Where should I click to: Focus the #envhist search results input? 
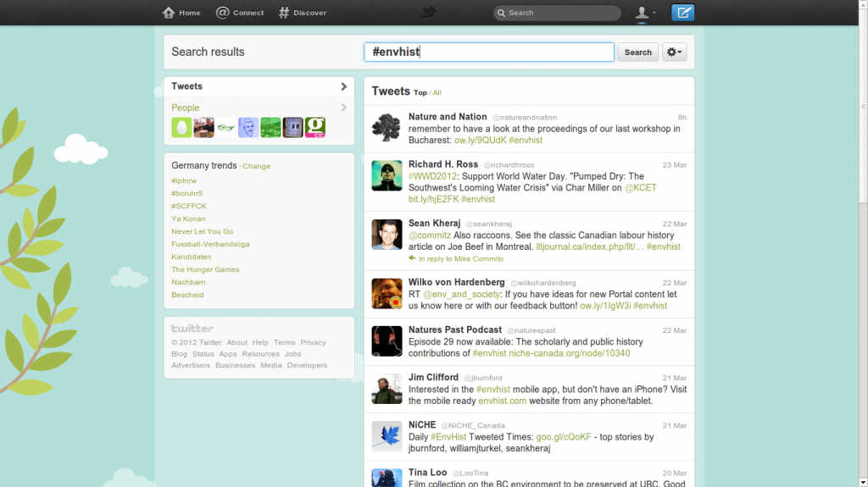point(489,52)
